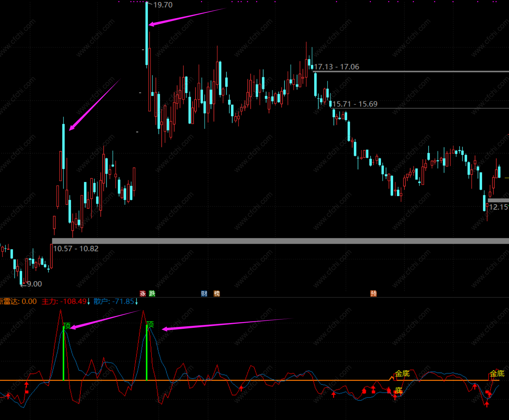Image resolution: width=509 pixels, height=420 pixels.
Task: Click the 19.70 high price label
Action: click(163, 5)
